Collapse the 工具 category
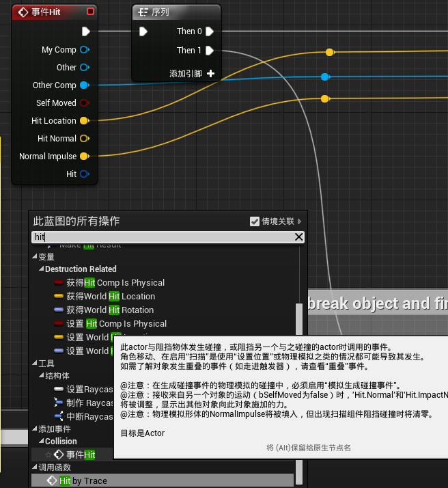 [35, 363]
